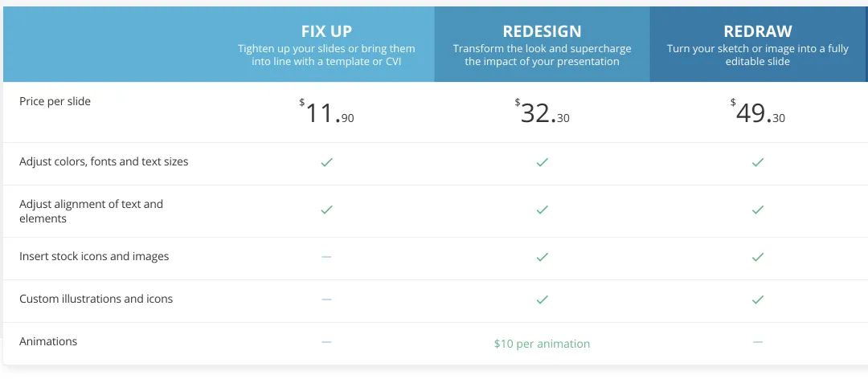Select the REDESIGN column header

pyautogui.click(x=542, y=31)
